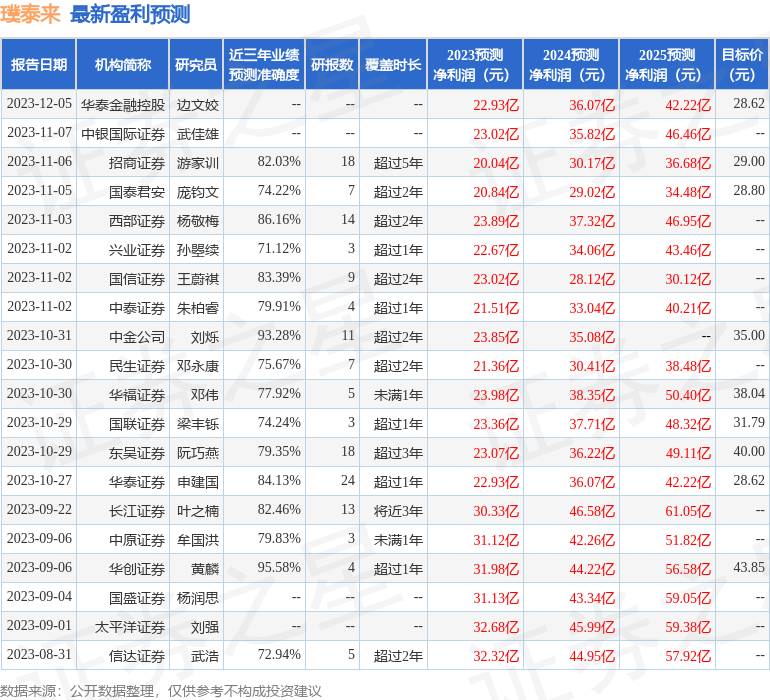This screenshot has height=700, width=770.
Task: Click accuracy value 86.16%
Action: click(279, 220)
